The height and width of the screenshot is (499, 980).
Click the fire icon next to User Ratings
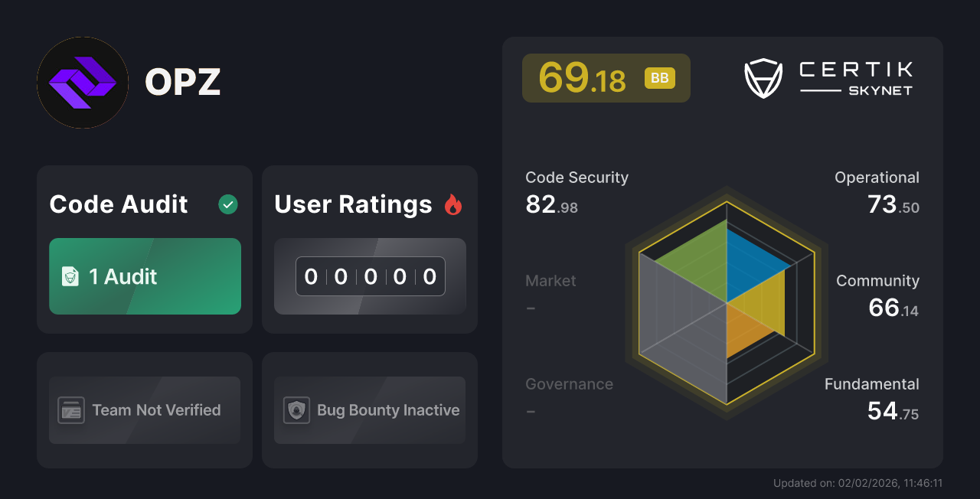tap(453, 204)
